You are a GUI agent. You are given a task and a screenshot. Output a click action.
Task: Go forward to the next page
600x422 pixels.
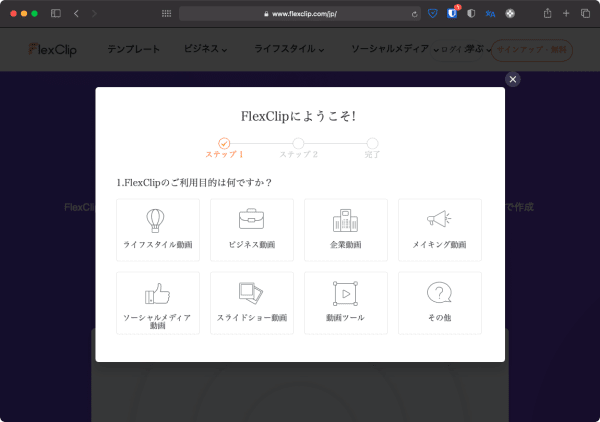pyautogui.click(x=94, y=13)
